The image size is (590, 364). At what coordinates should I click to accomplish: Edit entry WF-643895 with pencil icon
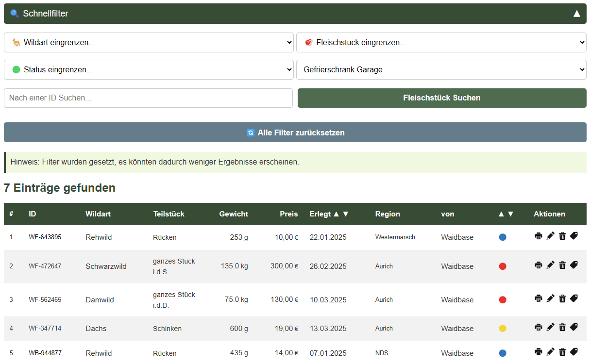[x=550, y=236]
